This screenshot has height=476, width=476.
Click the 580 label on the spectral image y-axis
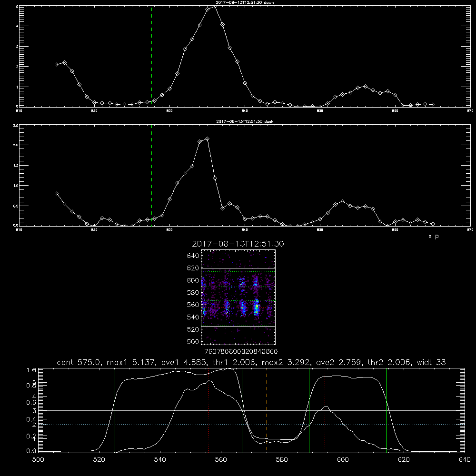[x=193, y=293]
